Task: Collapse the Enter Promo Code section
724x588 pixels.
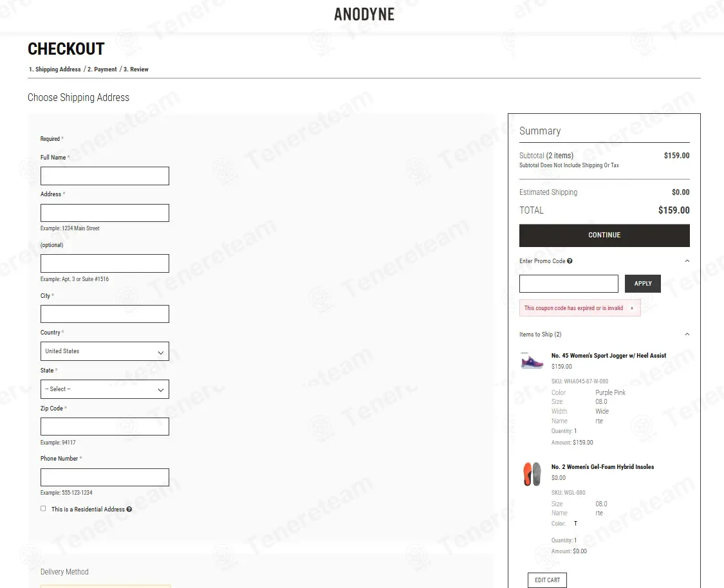Action: tap(687, 261)
